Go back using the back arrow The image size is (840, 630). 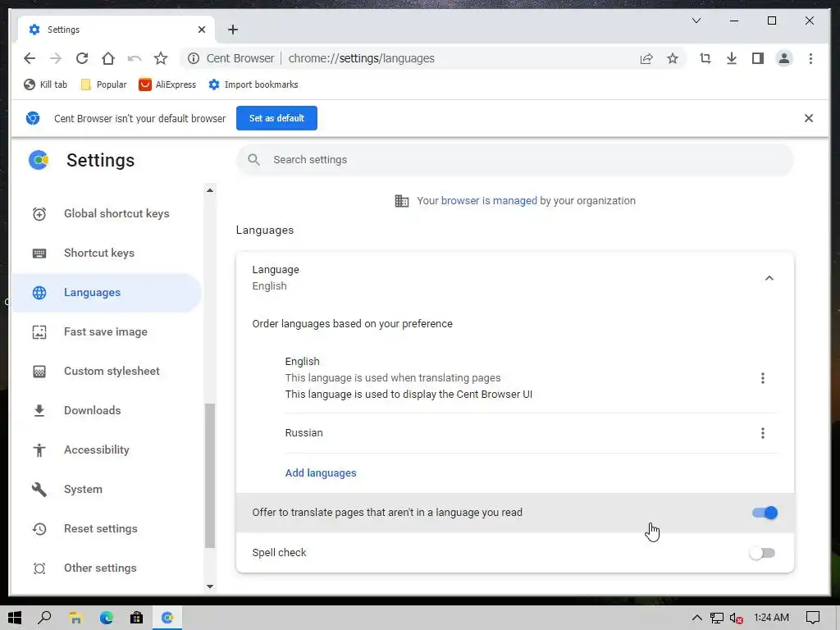click(30, 58)
